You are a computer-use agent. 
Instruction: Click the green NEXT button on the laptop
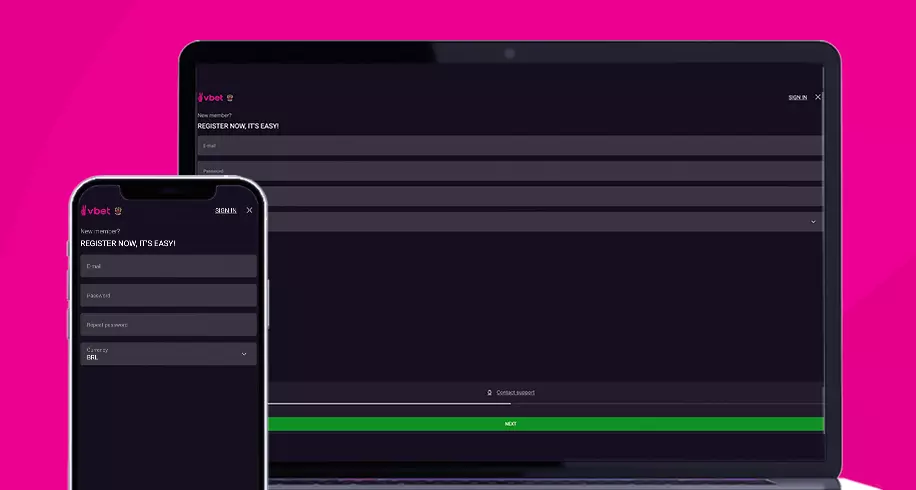546,424
